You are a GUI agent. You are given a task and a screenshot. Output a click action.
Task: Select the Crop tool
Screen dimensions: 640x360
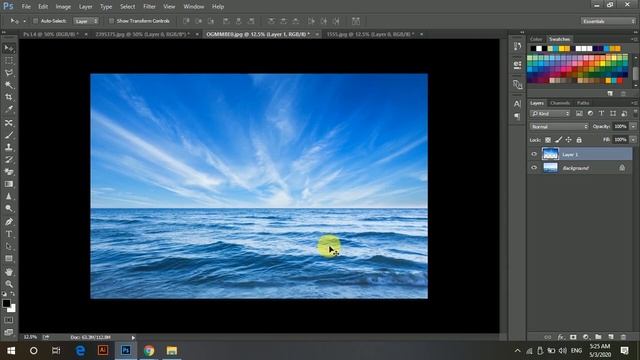9,97
